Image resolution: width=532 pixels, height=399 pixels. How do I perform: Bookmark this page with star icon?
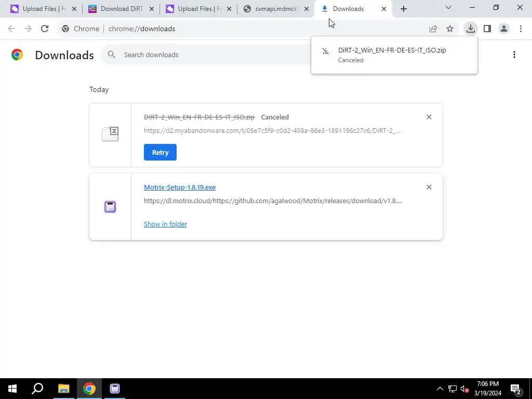450,29
